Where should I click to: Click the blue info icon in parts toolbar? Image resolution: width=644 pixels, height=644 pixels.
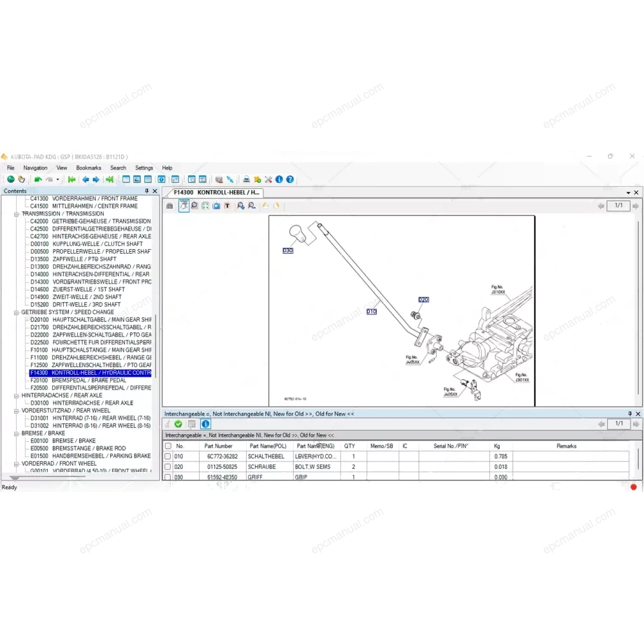(205, 424)
